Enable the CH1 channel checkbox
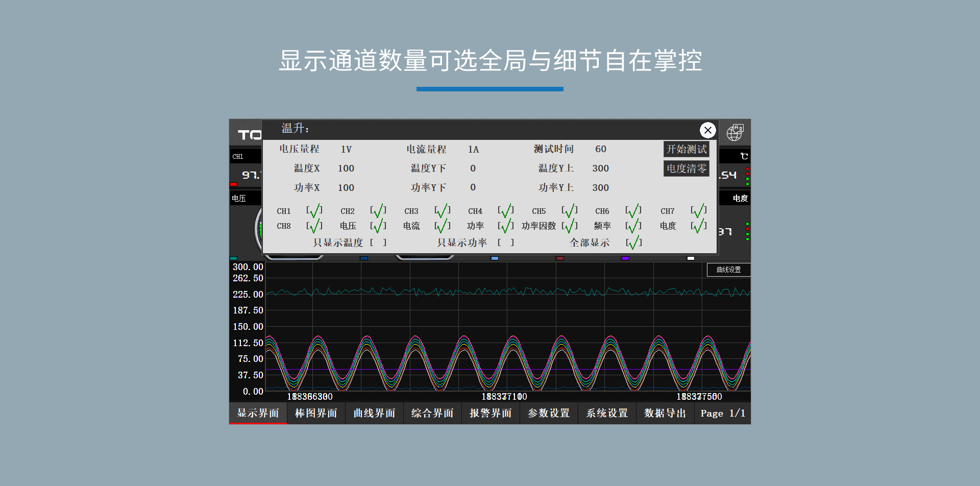Viewport: 980px width, 486px height. click(x=314, y=210)
